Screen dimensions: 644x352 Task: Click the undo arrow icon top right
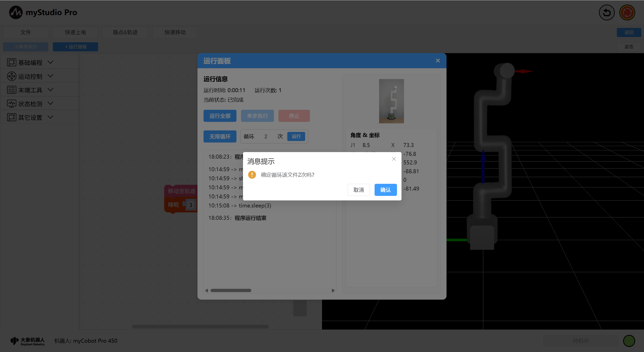point(607,13)
